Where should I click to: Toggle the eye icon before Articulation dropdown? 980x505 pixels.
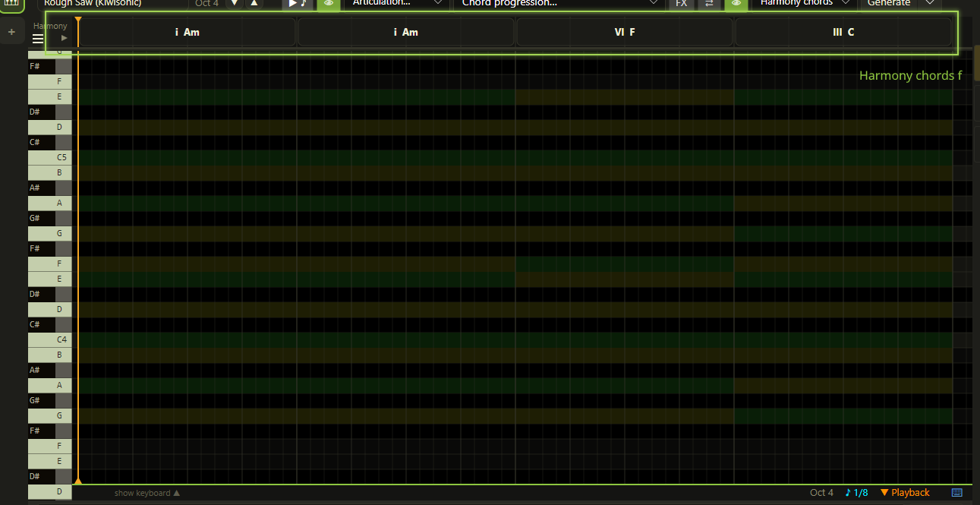pos(329,4)
